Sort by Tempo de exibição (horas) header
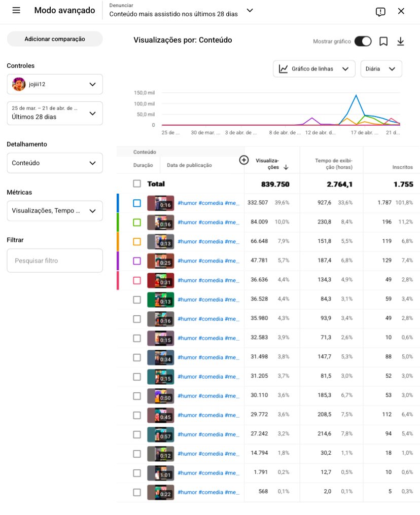Viewport: 420px width, 515px height. pos(334,164)
